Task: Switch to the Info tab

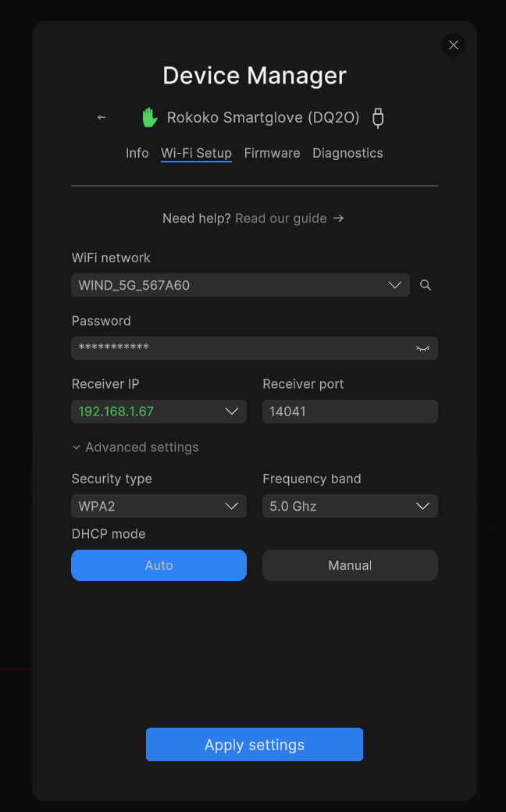Action: point(137,153)
